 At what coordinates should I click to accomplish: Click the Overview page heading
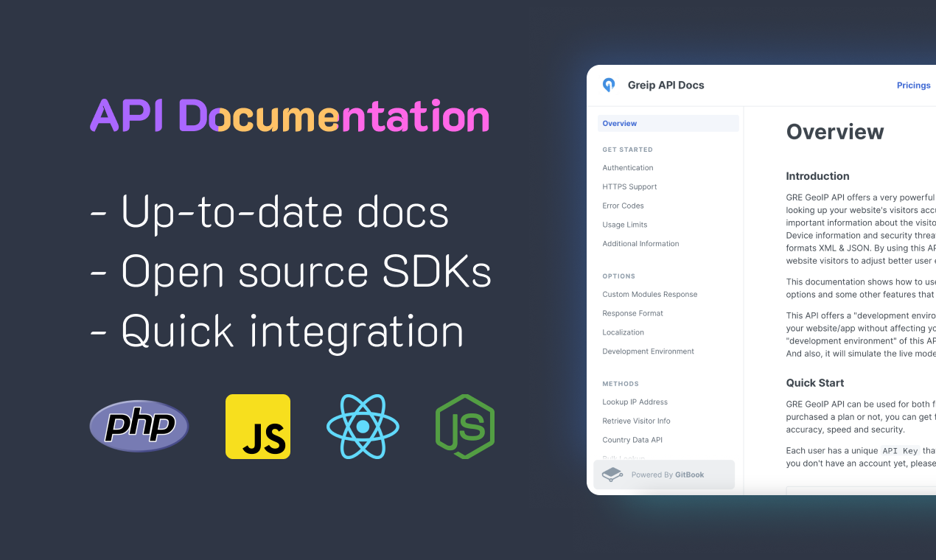[835, 132]
